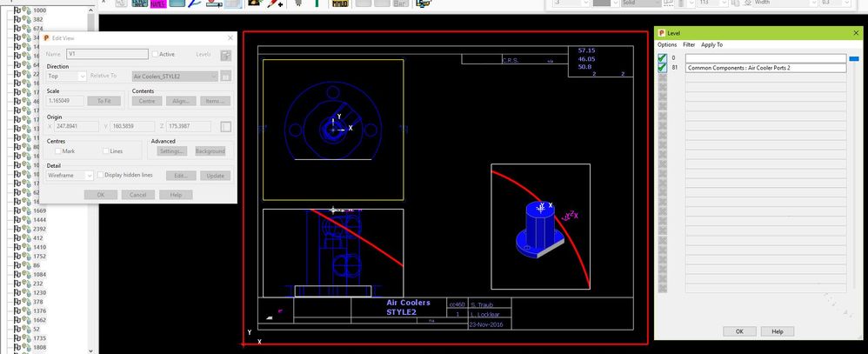Open the Direction dropdown showing Top
868x354 pixels.
pyautogui.click(x=66, y=76)
